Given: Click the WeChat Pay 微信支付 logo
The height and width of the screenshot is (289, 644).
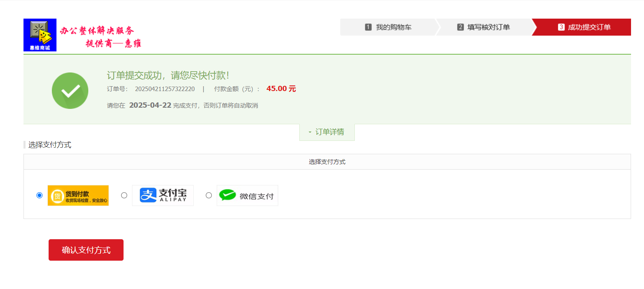Looking at the screenshot, I should click(x=247, y=195).
